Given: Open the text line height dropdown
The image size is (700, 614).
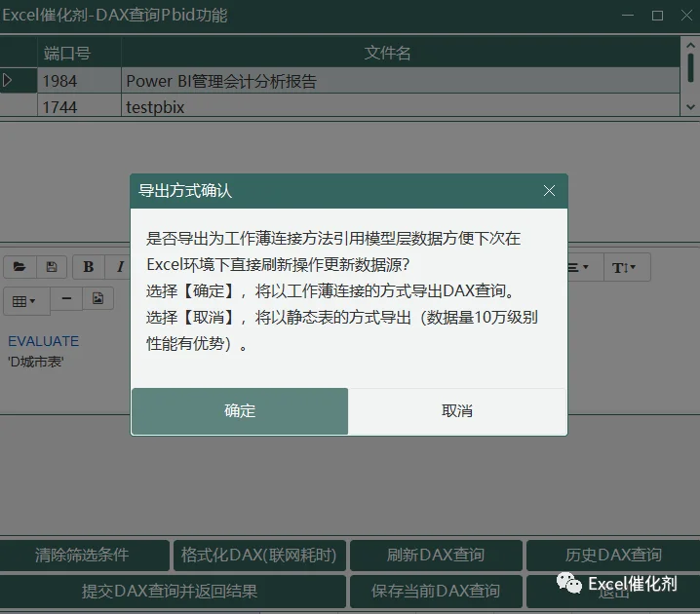Looking at the screenshot, I should click(627, 267).
